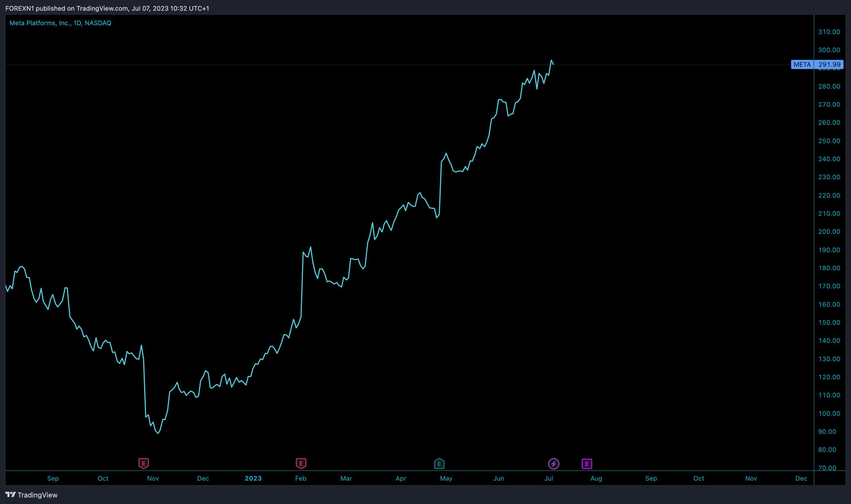Click the Apr label on time axis
The width and height of the screenshot is (851, 504).
pos(401,478)
